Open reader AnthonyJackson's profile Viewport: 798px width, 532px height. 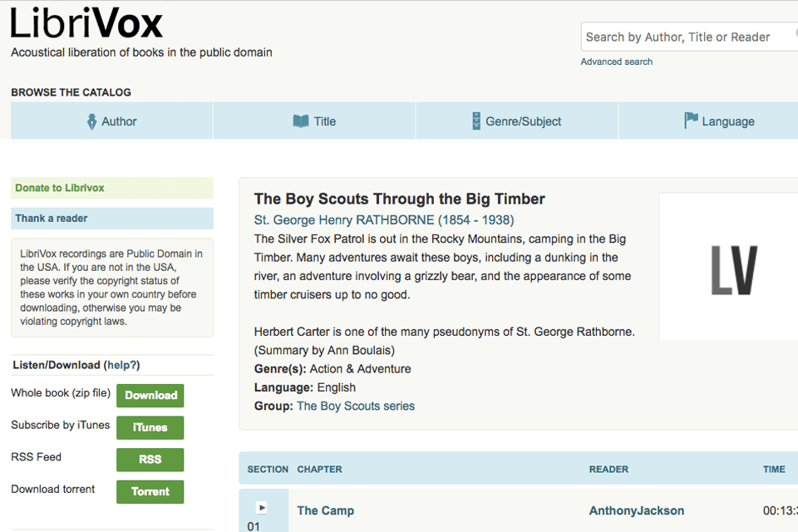tap(637, 510)
